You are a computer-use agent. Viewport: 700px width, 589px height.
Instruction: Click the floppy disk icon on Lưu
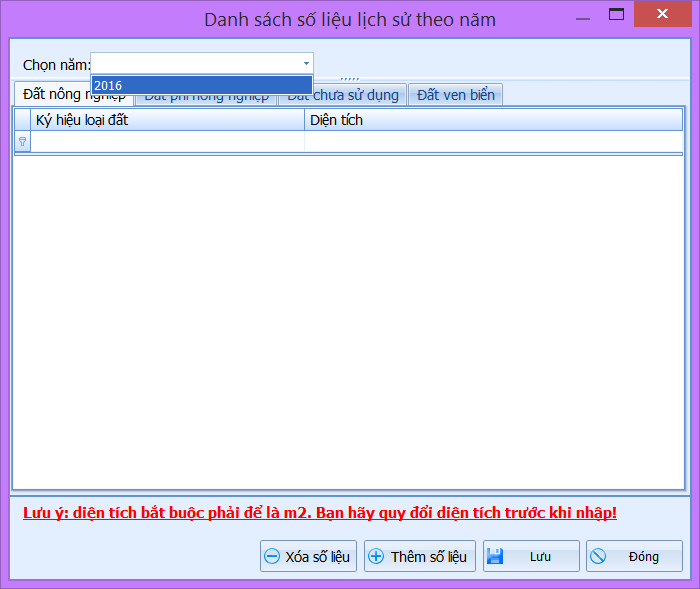point(496,557)
